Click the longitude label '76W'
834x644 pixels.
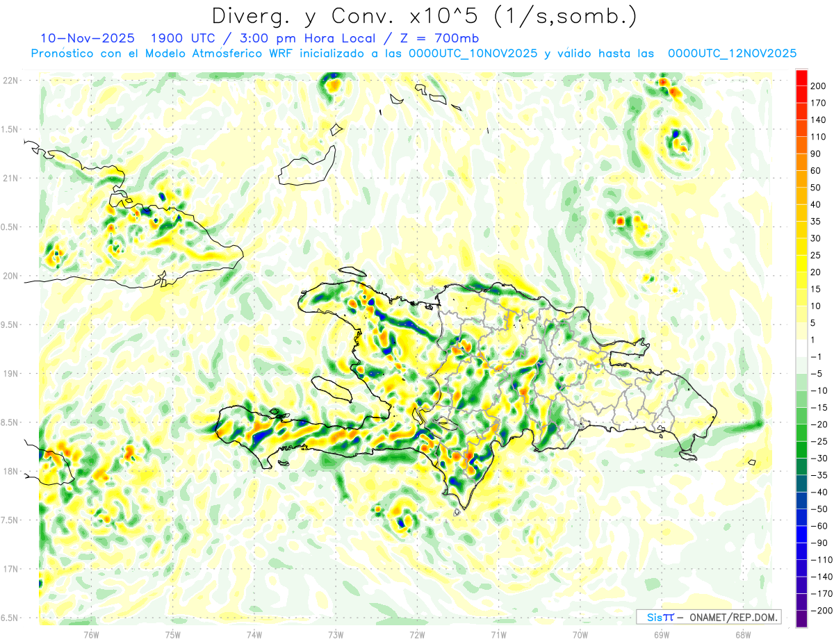pos(91,634)
